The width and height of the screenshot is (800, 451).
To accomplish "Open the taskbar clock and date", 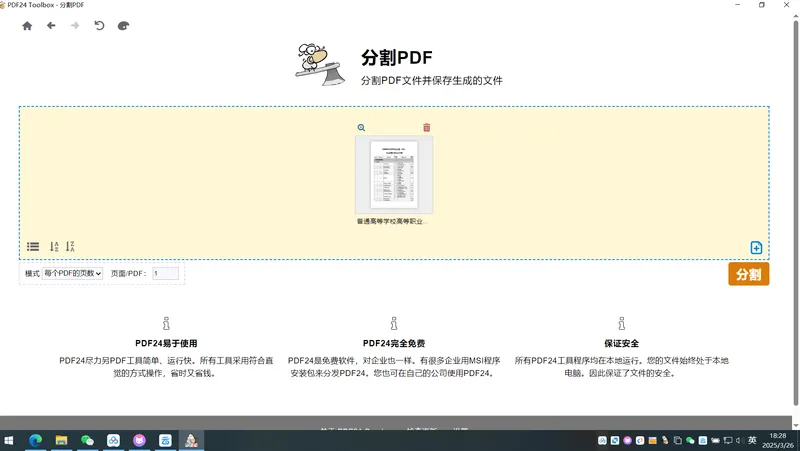I will coord(776,440).
